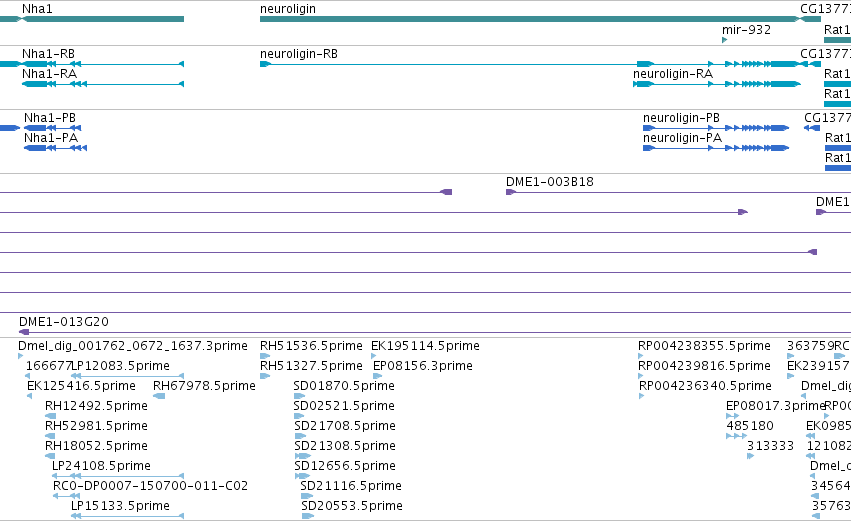Click the SD21308.5prime EST label

click(x=345, y=446)
